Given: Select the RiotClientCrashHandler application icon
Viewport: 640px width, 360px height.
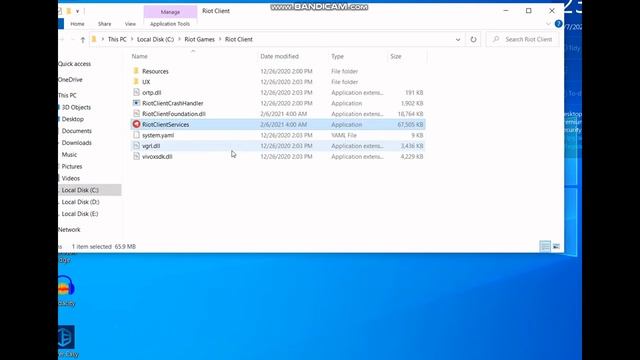Looking at the screenshot, I should 136,103.
